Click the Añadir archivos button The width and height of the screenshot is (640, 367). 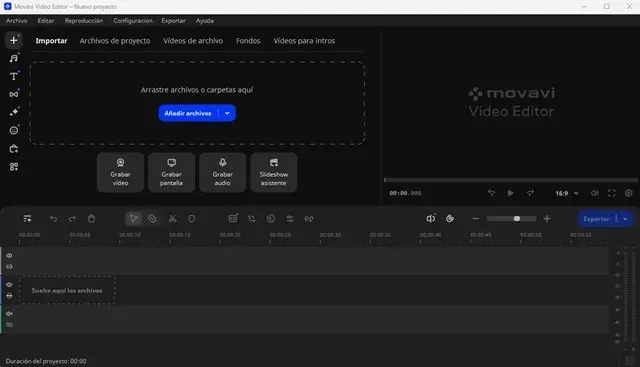point(188,113)
